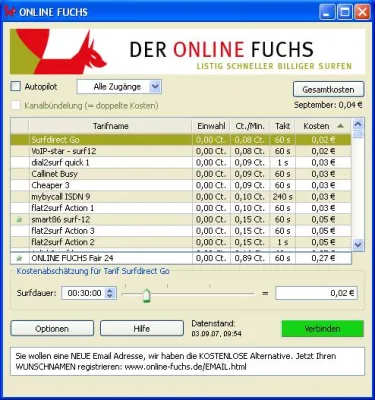Open the Gesamtkosten overview
The width and height of the screenshot is (375, 400).
point(328,90)
